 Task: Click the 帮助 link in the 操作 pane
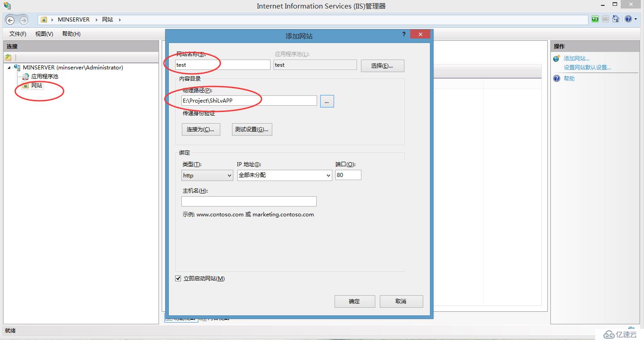click(569, 78)
